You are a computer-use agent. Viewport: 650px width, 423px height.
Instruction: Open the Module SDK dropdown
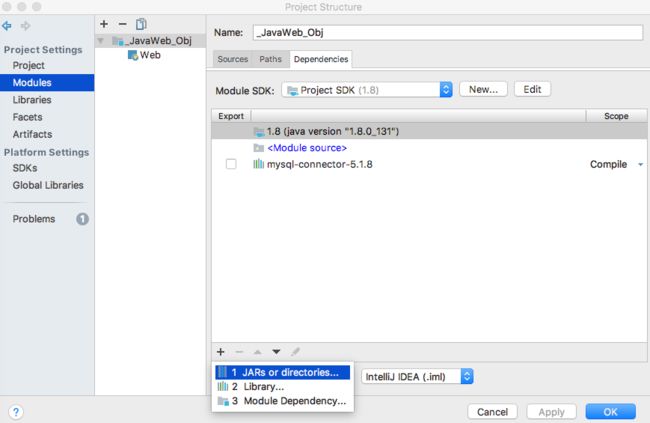(x=367, y=90)
